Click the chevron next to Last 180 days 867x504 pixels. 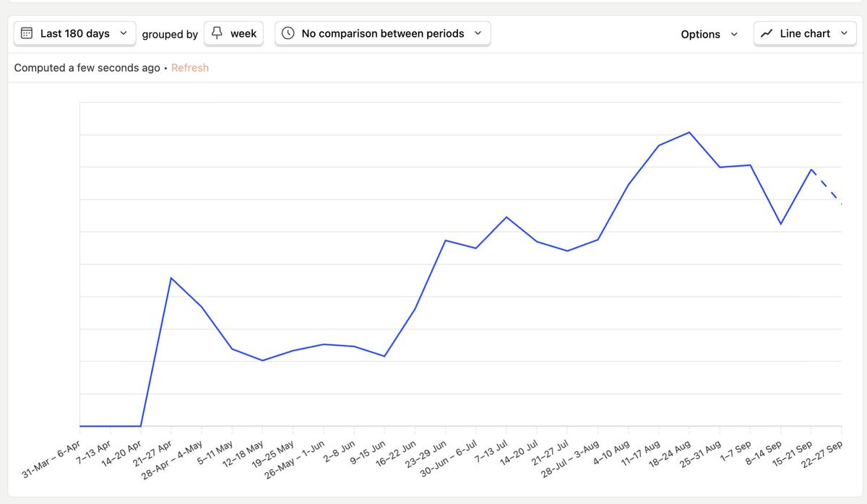123,33
